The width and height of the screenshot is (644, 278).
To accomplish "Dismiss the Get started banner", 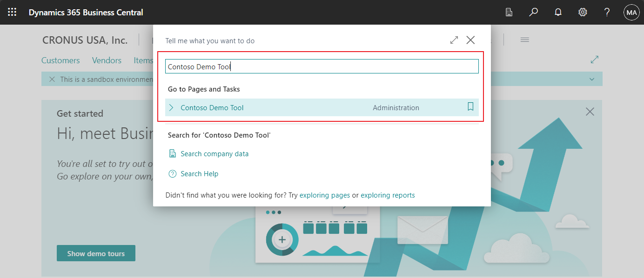I will click(590, 112).
